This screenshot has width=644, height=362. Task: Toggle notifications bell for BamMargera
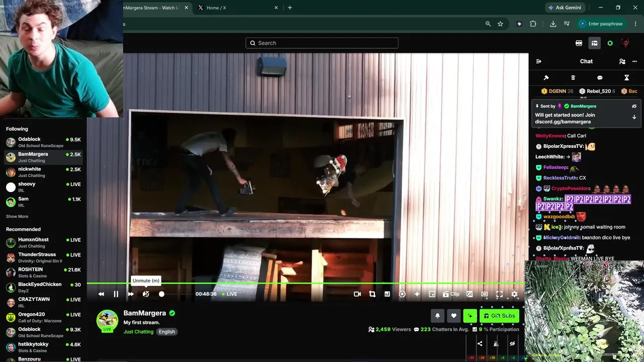click(x=438, y=316)
